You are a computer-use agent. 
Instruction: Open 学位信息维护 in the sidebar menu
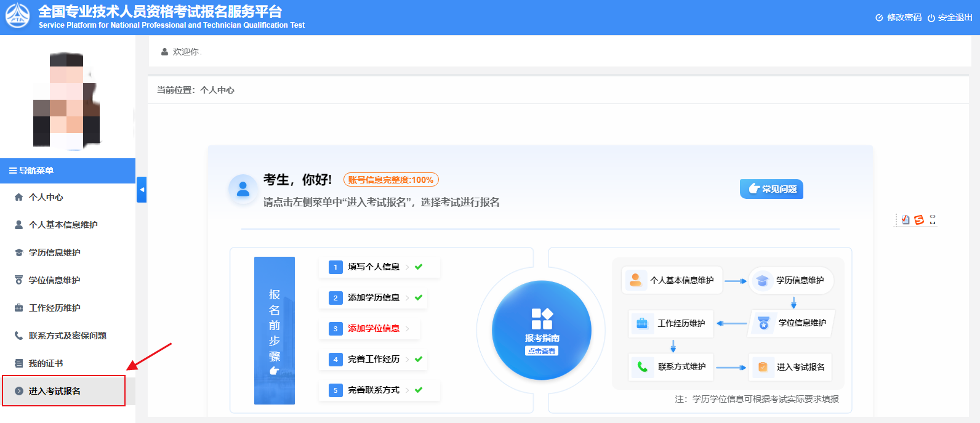54,280
